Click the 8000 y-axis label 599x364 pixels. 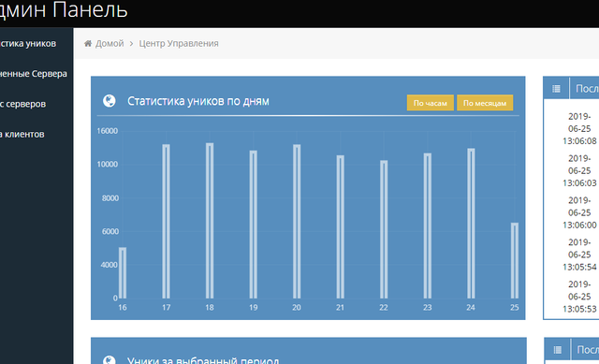pos(110,198)
